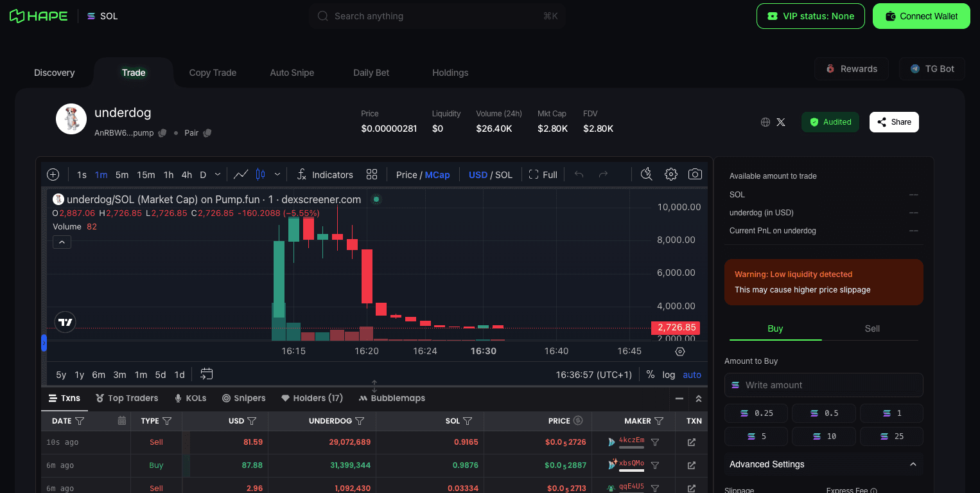The height and width of the screenshot is (493, 980).
Task: Open the chart settings gear icon
Action: pyautogui.click(x=671, y=174)
